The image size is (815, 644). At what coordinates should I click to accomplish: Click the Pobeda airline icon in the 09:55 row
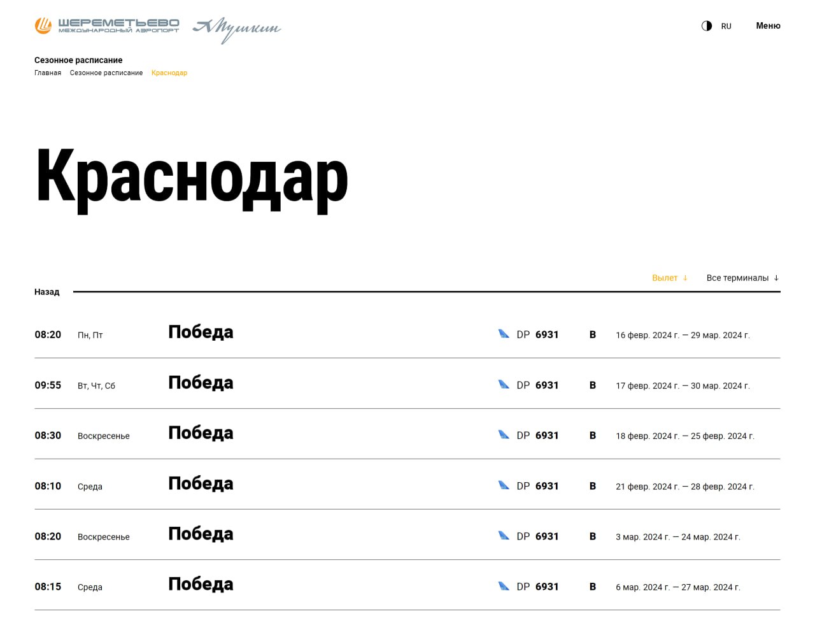coord(504,384)
